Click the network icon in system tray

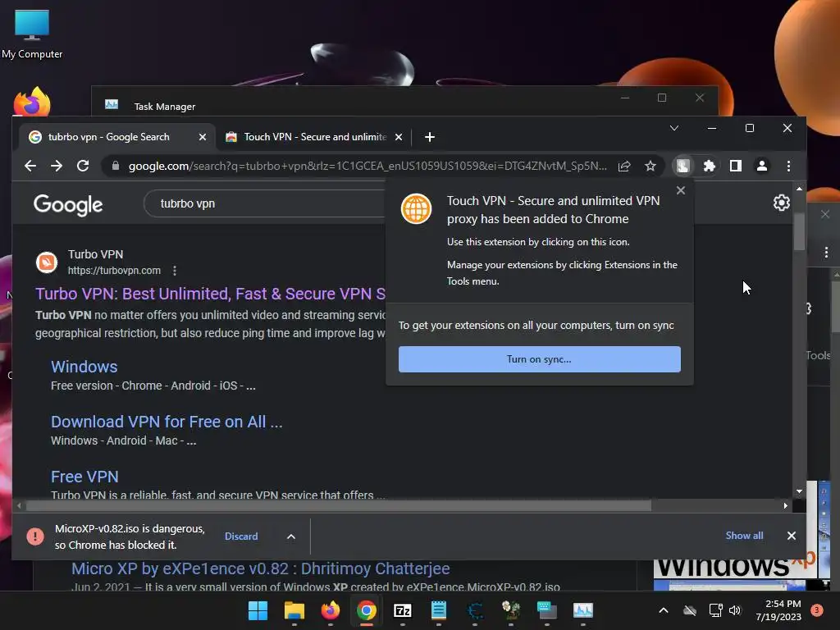click(x=715, y=610)
